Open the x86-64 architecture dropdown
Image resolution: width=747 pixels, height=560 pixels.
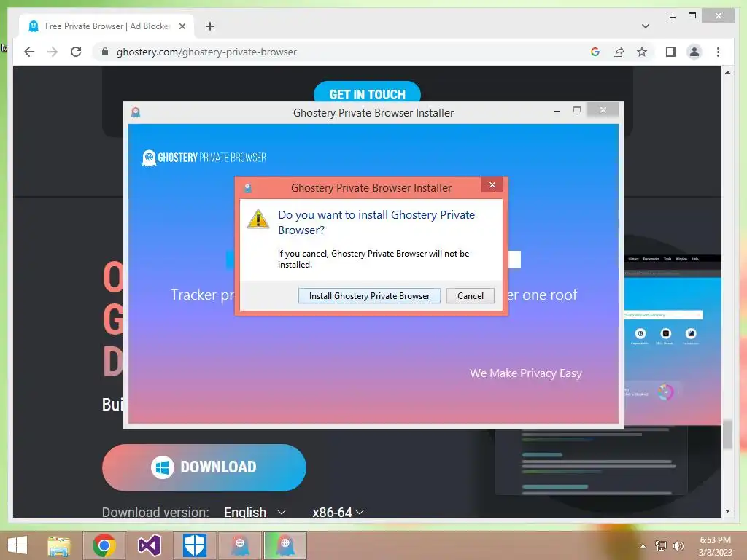(338, 513)
